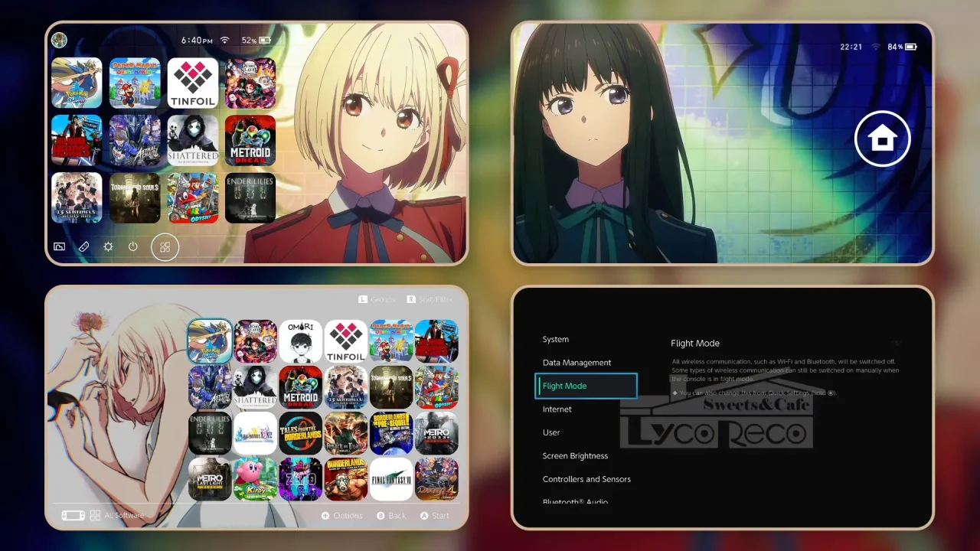Launch Attack on Titan 2
Viewport: 980px width, 551px height.
pyautogui.click(x=346, y=433)
